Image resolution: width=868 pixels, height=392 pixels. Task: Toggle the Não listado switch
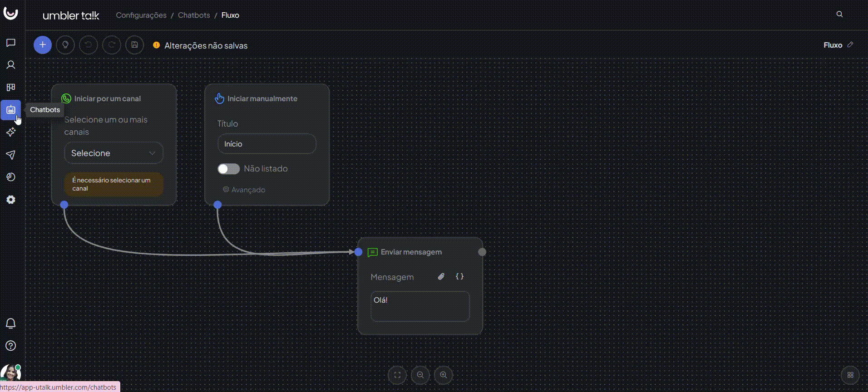[x=228, y=169]
